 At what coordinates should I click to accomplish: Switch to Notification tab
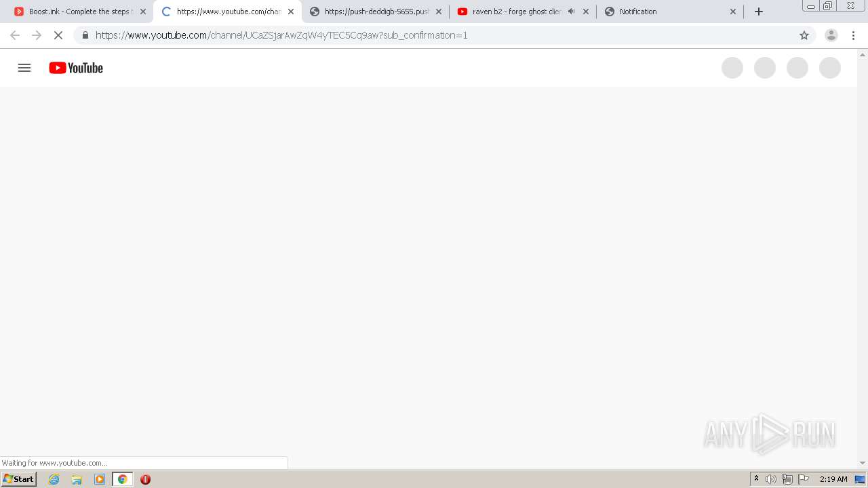click(x=669, y=12)
